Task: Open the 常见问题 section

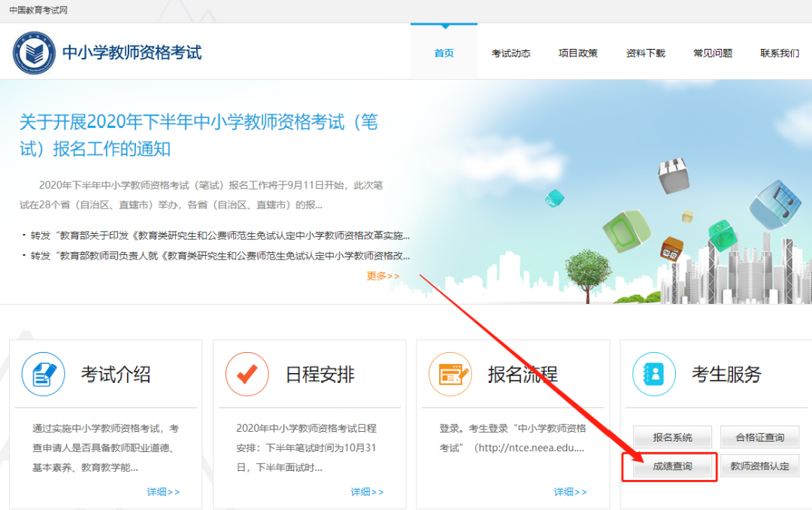Action: tap(712, 53)
